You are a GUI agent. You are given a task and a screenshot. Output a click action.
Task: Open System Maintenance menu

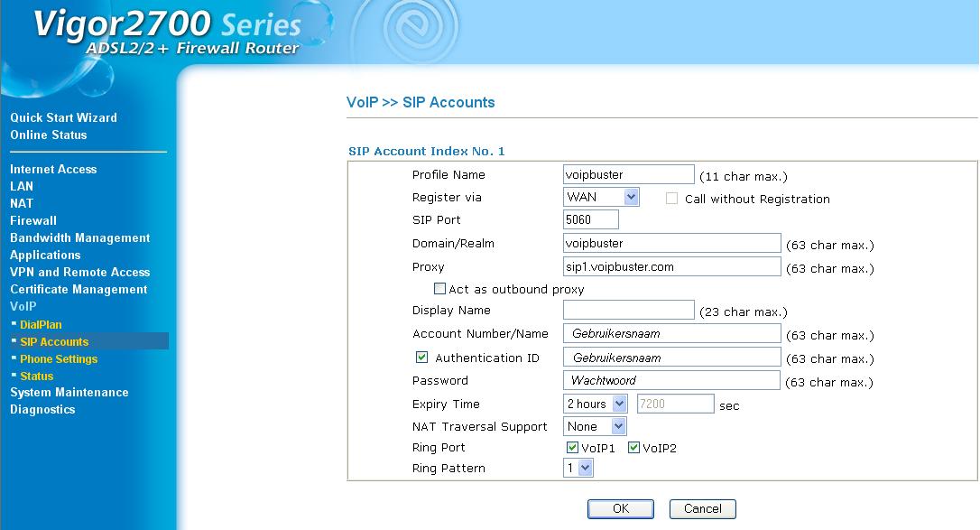click(x=69, y=393)
